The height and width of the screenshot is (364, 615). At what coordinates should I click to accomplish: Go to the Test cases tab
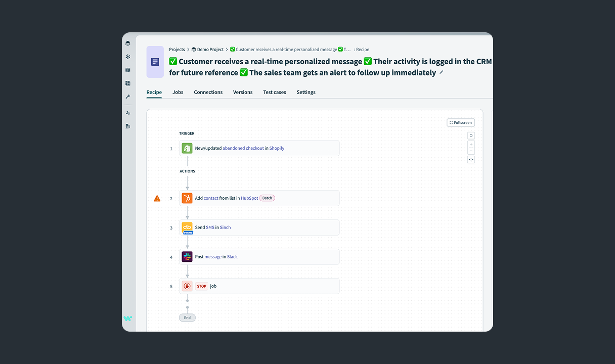click(x=275, y=93)
